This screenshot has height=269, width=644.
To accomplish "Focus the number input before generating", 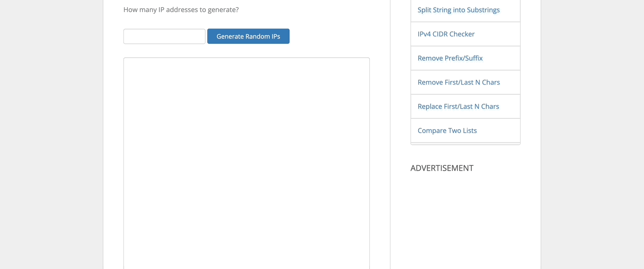I will click(x=164, y=36).
